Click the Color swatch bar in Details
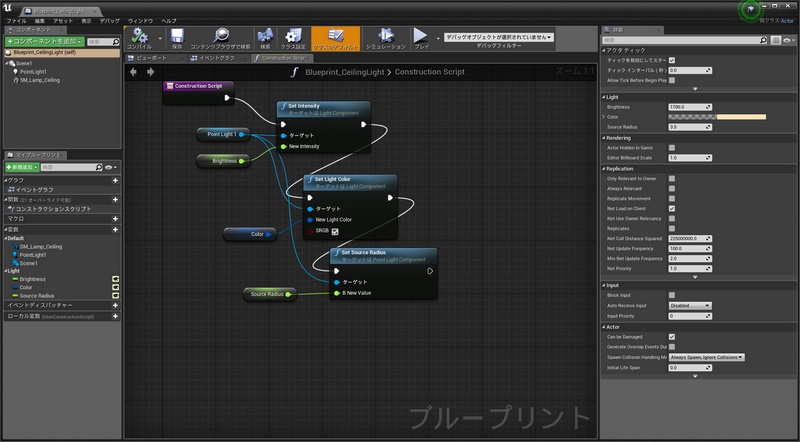Image resolution: width=800 pixels, height=442 pixels. pyautogui.click(x=717, y=117)
